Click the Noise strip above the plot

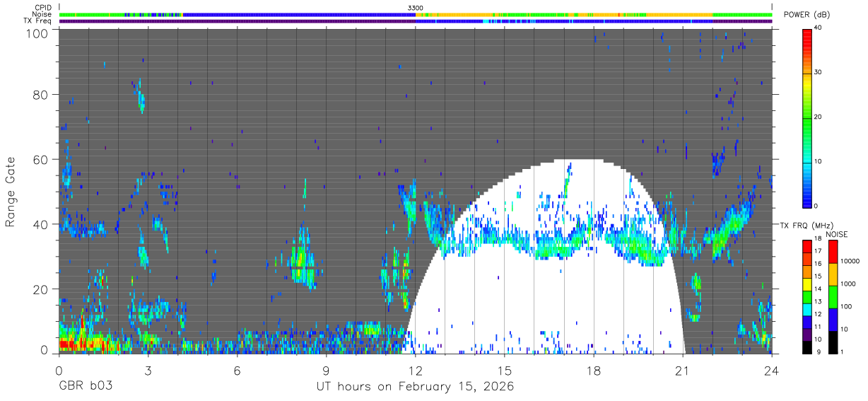[x=416, y=14]
